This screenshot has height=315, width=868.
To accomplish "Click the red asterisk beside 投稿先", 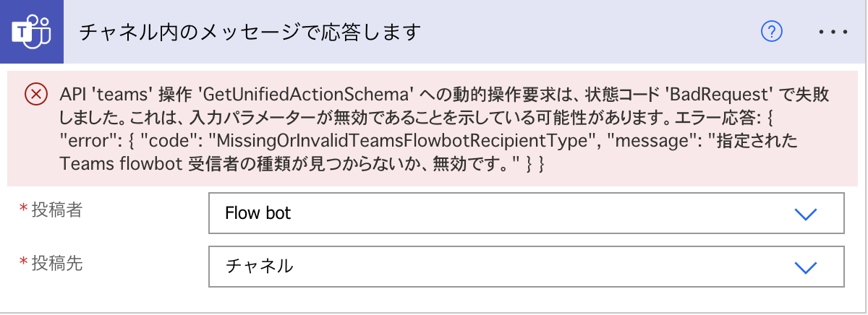I will click(x=23, y=262).
